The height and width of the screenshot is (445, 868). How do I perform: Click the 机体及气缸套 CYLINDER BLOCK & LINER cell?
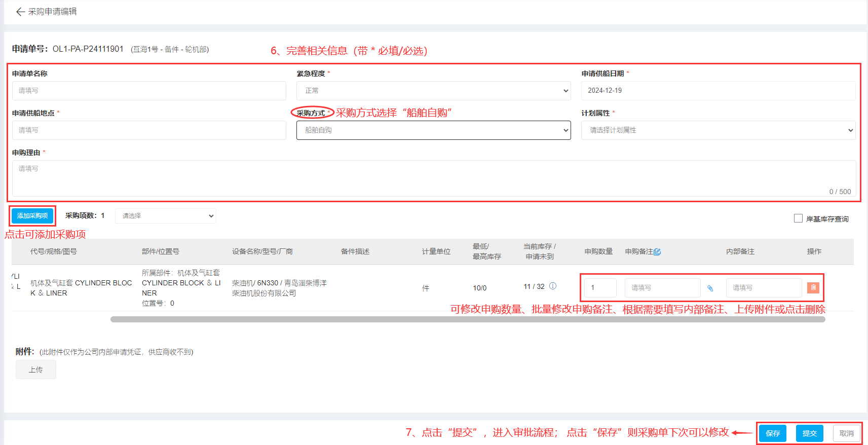coord(81,288)
